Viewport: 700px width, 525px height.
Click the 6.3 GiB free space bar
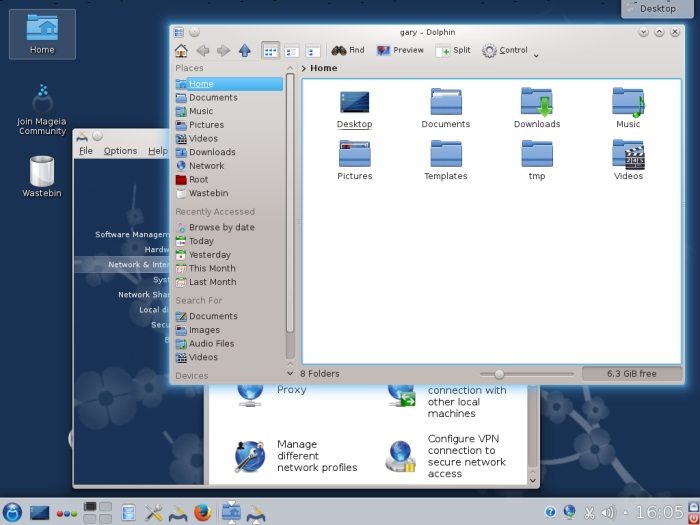coord(632,374)
